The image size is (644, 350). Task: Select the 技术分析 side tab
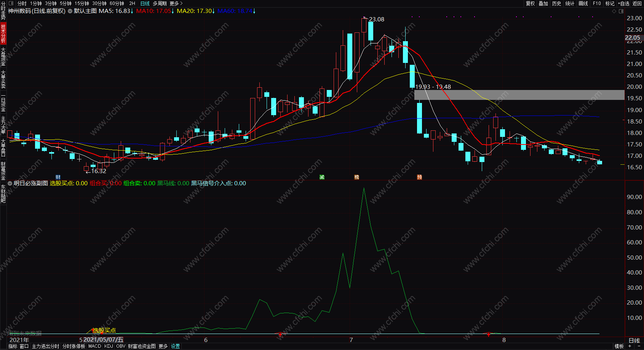click(3, 33)
